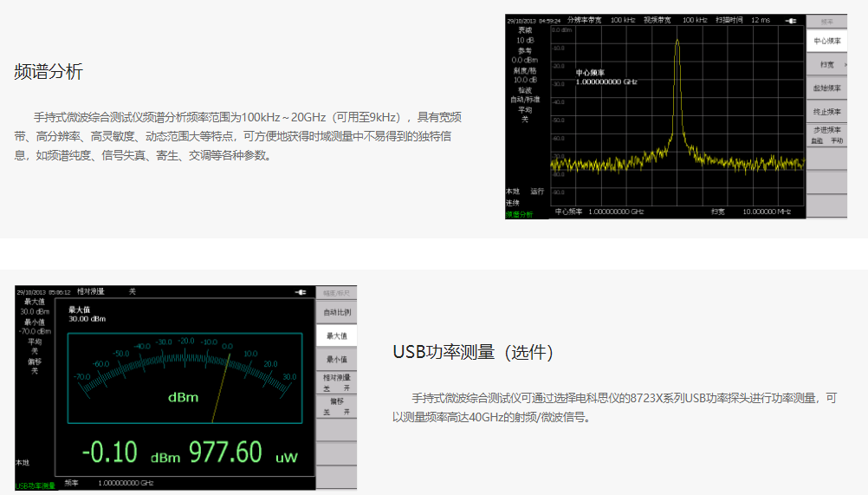The image size is (868, 495).
Task: Click the 频谱分析 section heading
Action: pos(49,72)
